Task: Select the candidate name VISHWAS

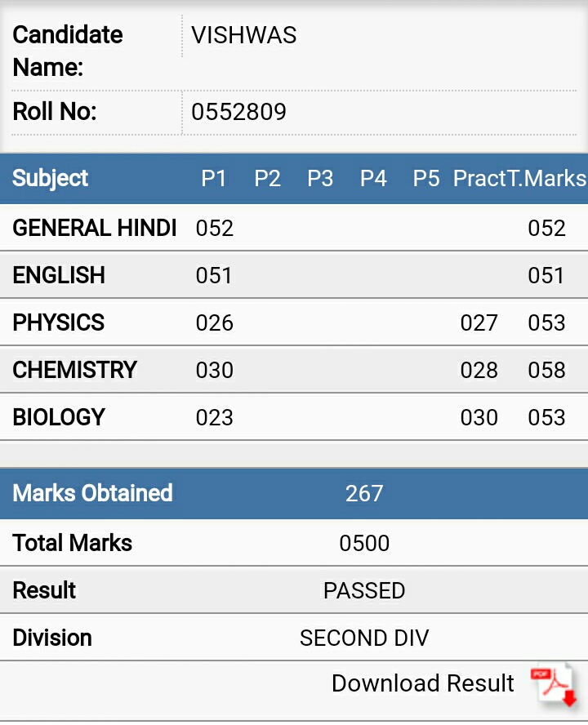Action: pyautogui.click(x=244, y=35)
